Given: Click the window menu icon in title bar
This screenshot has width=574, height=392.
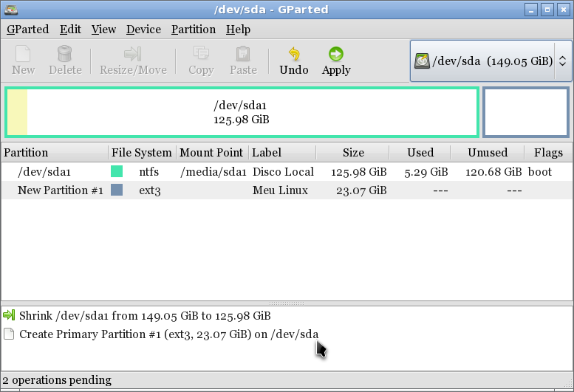Looking at the screenshot, I should pos(10,10).
